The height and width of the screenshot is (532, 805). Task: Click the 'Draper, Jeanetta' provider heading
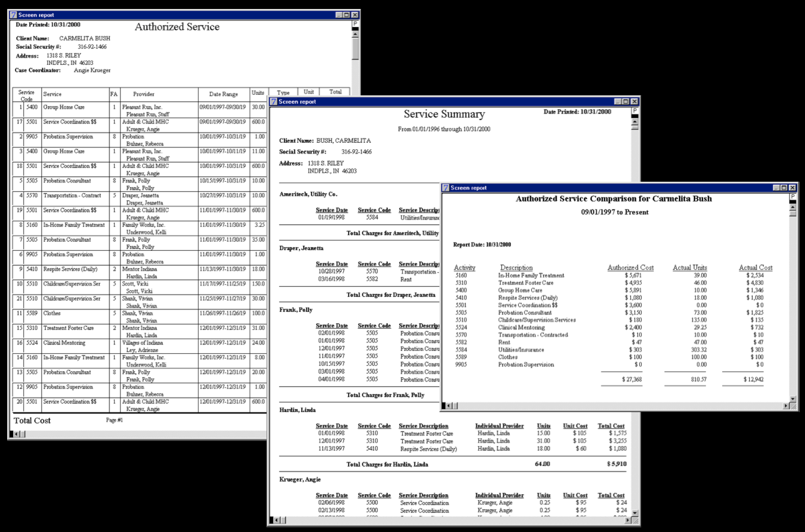tap(301, 248)
